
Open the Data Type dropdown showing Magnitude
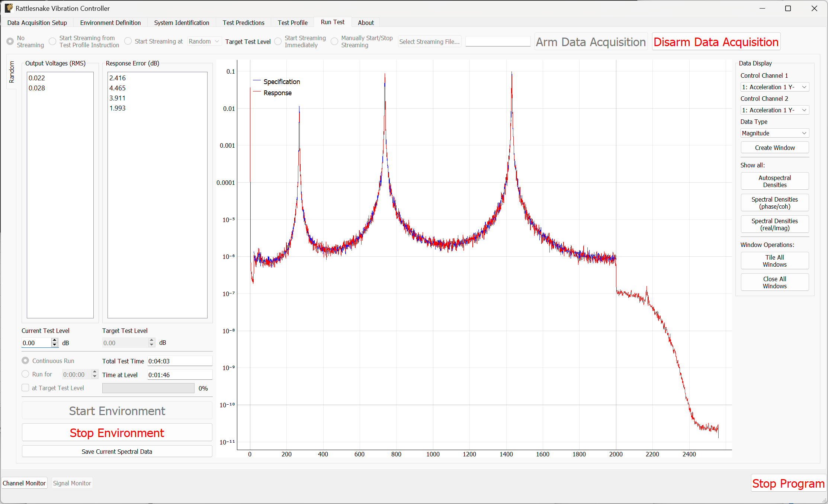tap(774, 133)
